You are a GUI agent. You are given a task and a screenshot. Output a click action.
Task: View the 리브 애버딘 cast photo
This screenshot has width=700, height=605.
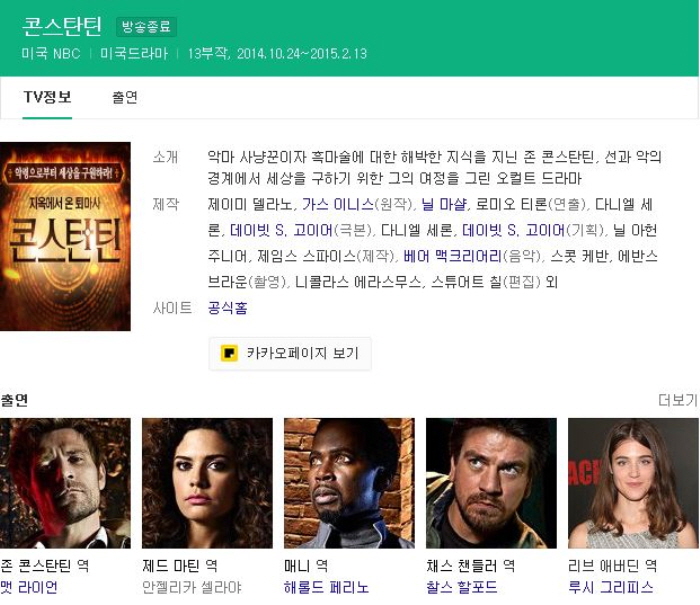pos(633,483)
